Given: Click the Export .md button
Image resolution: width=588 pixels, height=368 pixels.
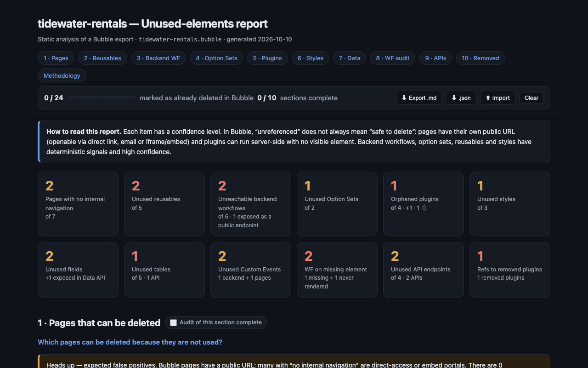Looking at the screenshot, I should [x=419, y=98].
